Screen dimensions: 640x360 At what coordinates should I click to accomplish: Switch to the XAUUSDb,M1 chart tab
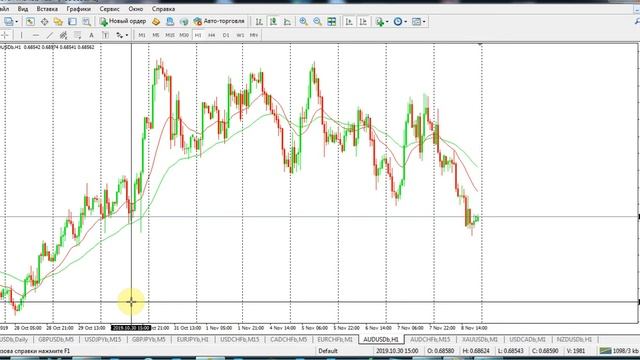pyautogui.click(x=480, y=339)
